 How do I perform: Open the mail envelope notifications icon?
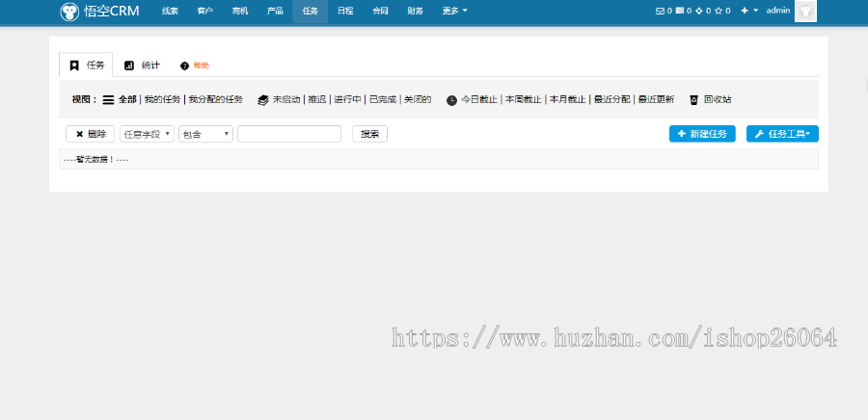(660, 11)
